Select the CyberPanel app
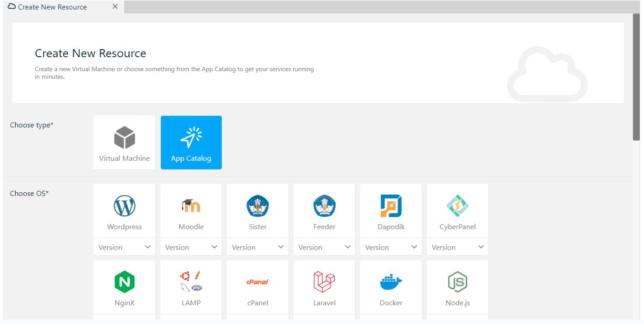Image resolution: width=644 pixels, height=324 pixels. (x=457, y=205)
